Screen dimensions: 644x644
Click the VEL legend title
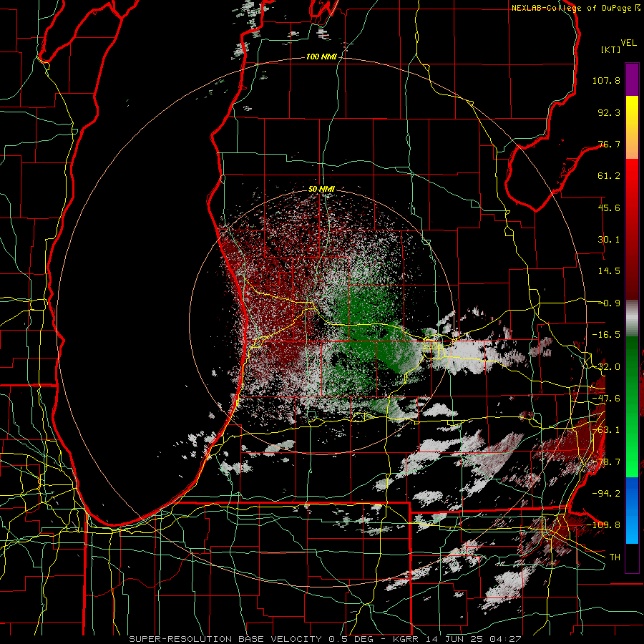[629, 43]
